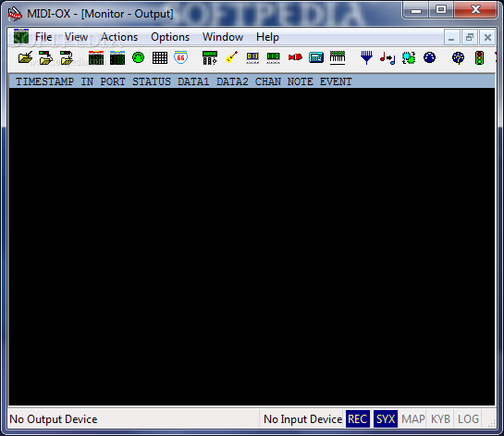The width and height of the screenshot is (504, 436).
Task: Open the Help menu
Action: [267, 37]
